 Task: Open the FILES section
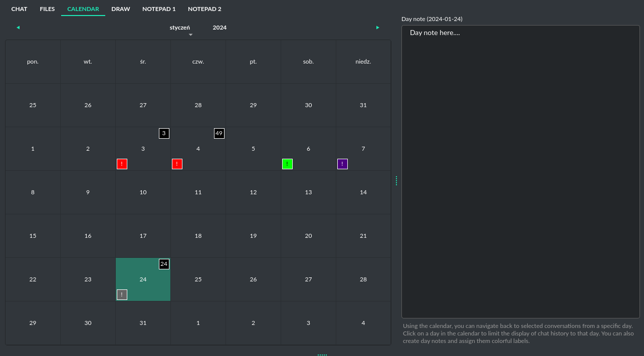pos(47,9)
